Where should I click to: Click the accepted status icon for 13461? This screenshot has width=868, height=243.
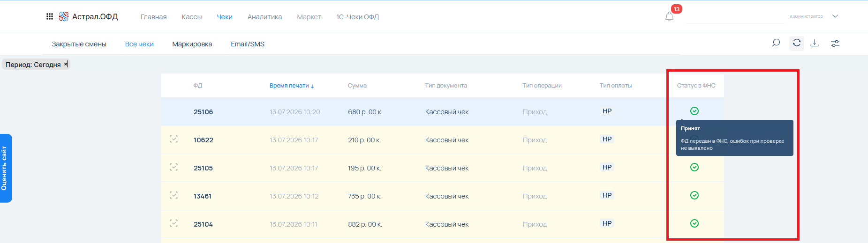click(694, 195)
